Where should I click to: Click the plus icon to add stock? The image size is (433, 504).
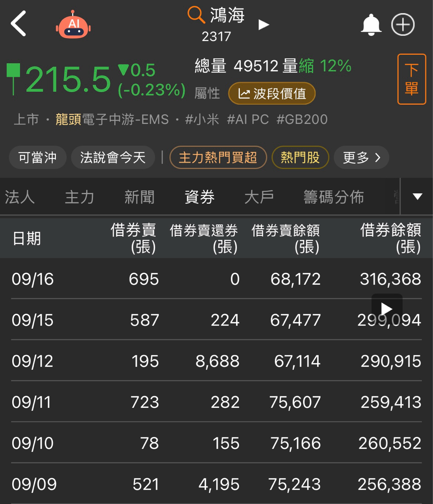point(403,24)
